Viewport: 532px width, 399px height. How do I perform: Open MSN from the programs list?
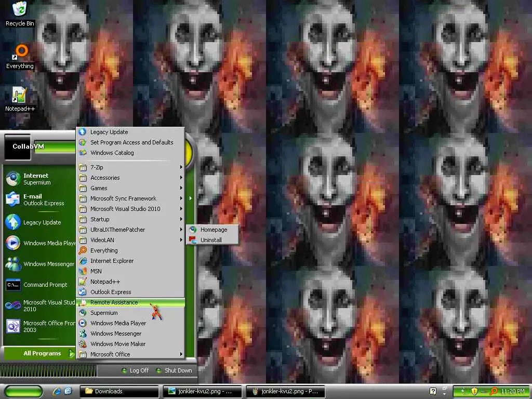point(130,271)
